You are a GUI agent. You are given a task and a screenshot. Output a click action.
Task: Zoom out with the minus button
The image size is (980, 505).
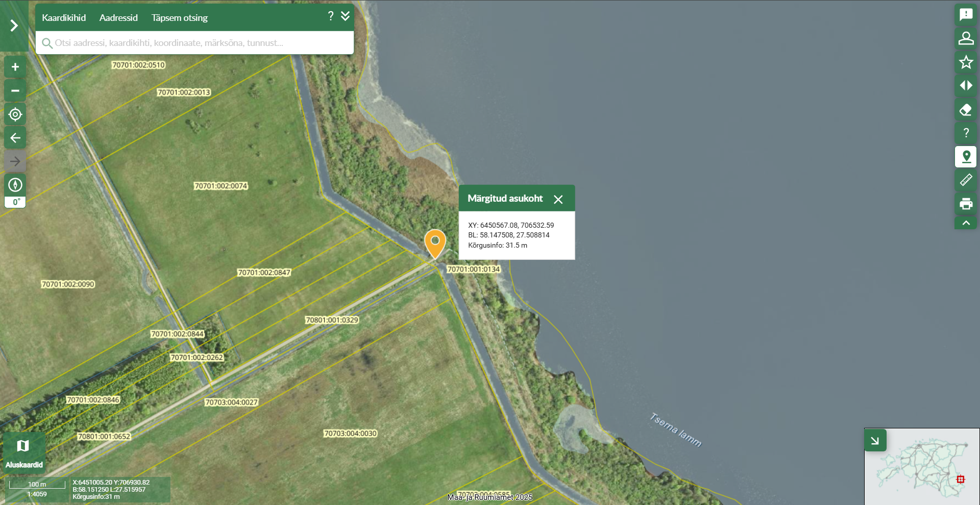click(15, 91)
